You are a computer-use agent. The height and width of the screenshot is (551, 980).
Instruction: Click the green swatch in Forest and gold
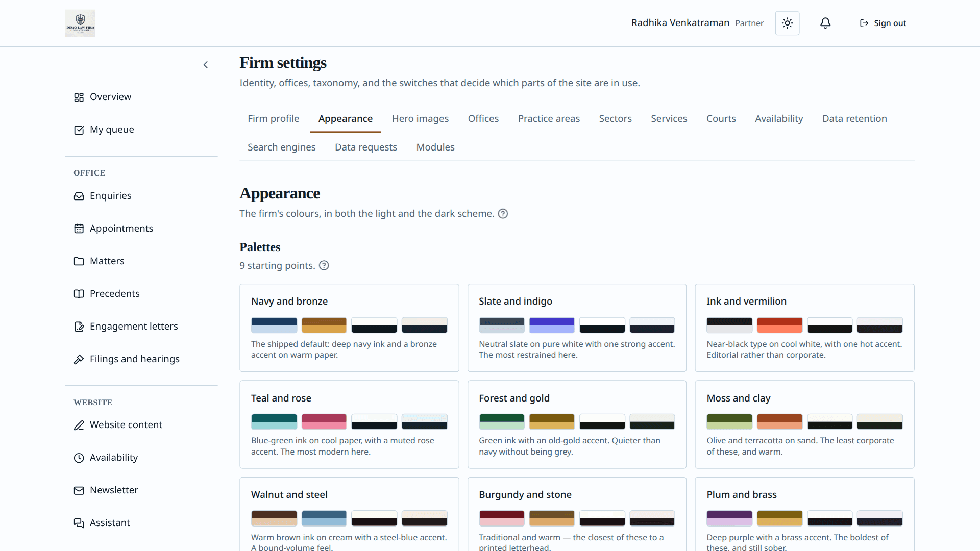501,422
